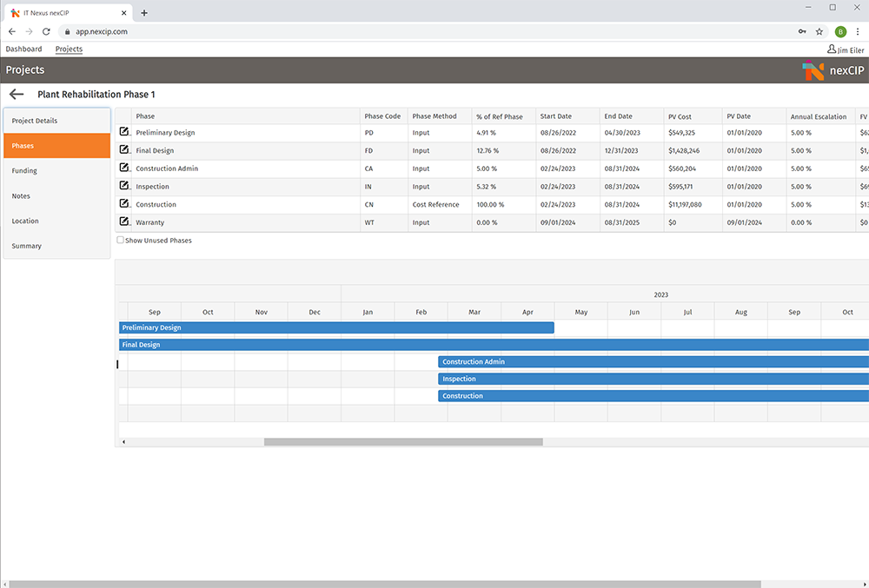The image size is (869, 588).
Task: Open saved passwords key icon
Action: [802, 31]
